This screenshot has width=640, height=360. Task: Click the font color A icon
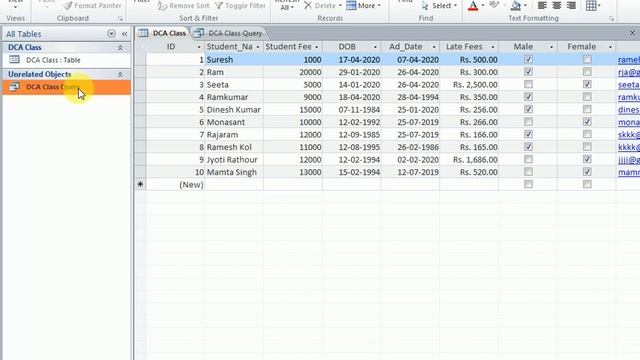coord(473,6)
